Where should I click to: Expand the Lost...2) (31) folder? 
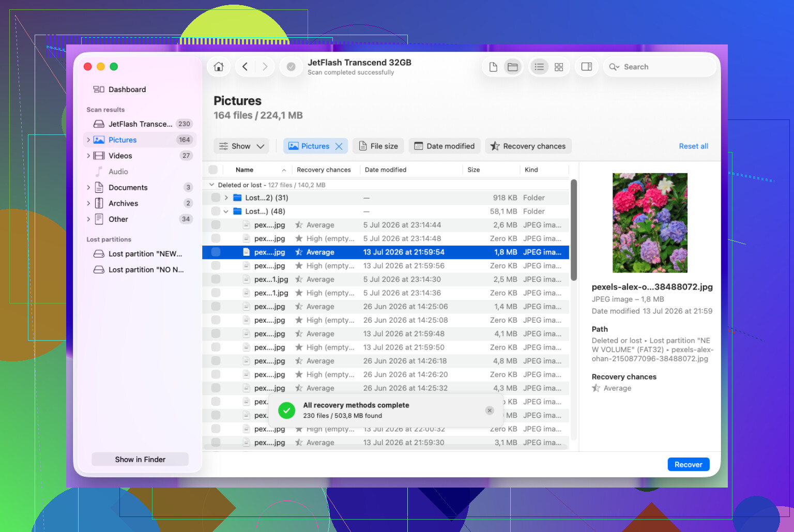226,197
